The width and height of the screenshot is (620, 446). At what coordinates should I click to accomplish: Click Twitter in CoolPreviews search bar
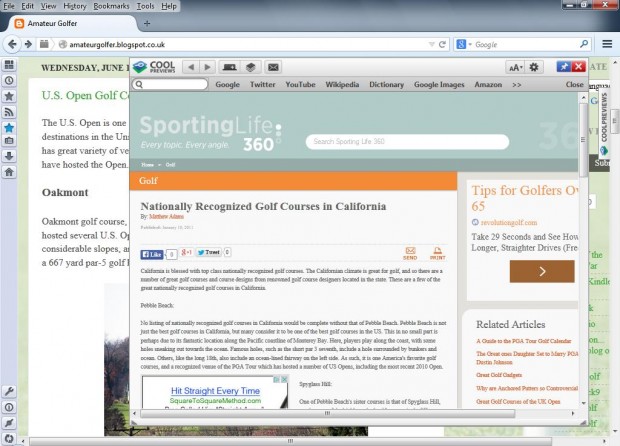tap(263, 85)
